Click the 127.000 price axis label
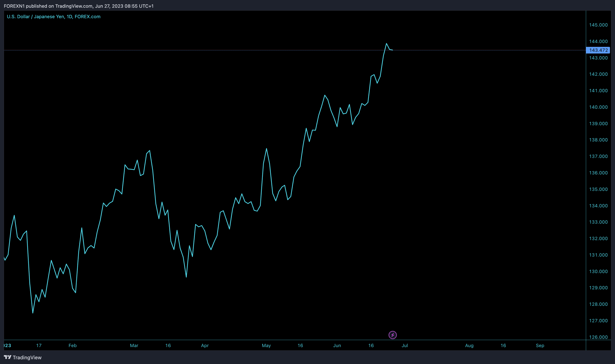 pos(598,321)
